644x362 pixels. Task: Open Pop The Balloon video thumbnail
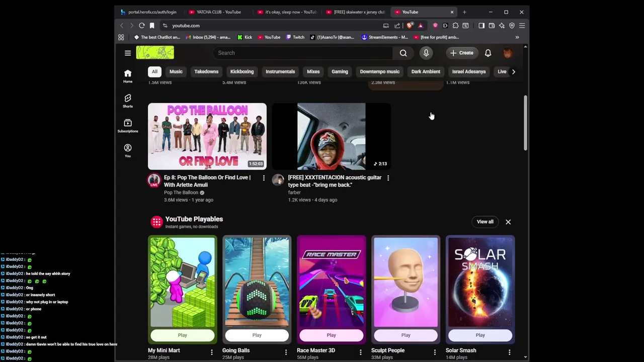coord(207,136)
